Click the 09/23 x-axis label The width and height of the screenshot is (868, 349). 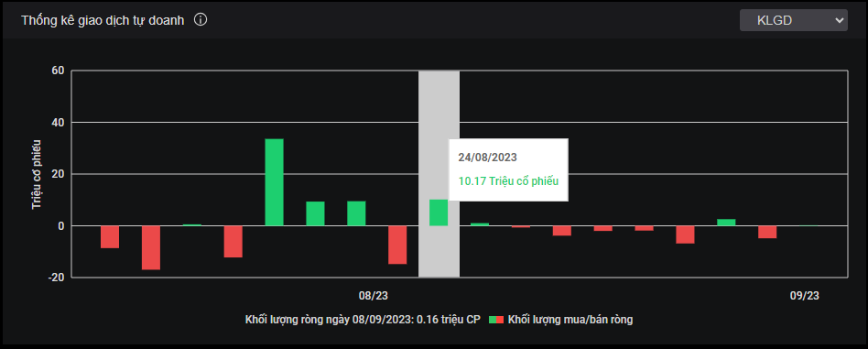point(804,296)
